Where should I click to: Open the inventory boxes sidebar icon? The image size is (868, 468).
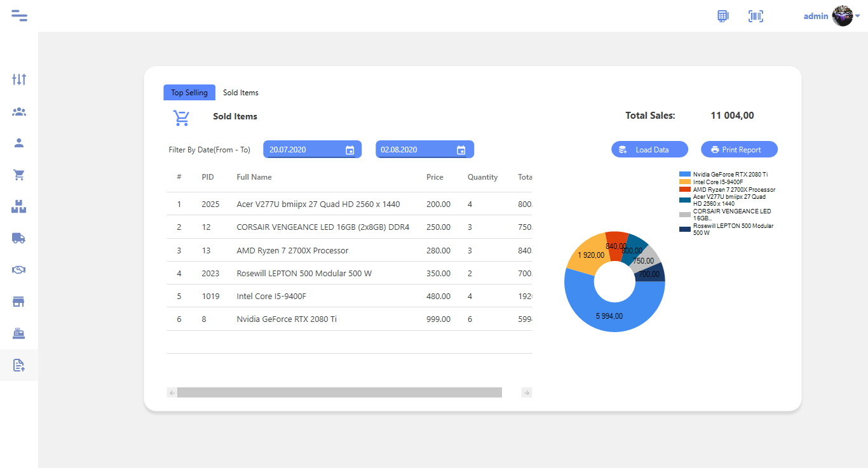19,206
